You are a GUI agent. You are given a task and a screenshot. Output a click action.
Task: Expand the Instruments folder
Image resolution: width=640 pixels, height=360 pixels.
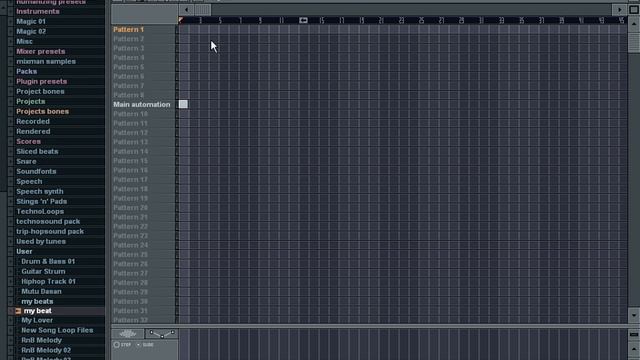tap(38, 11)
